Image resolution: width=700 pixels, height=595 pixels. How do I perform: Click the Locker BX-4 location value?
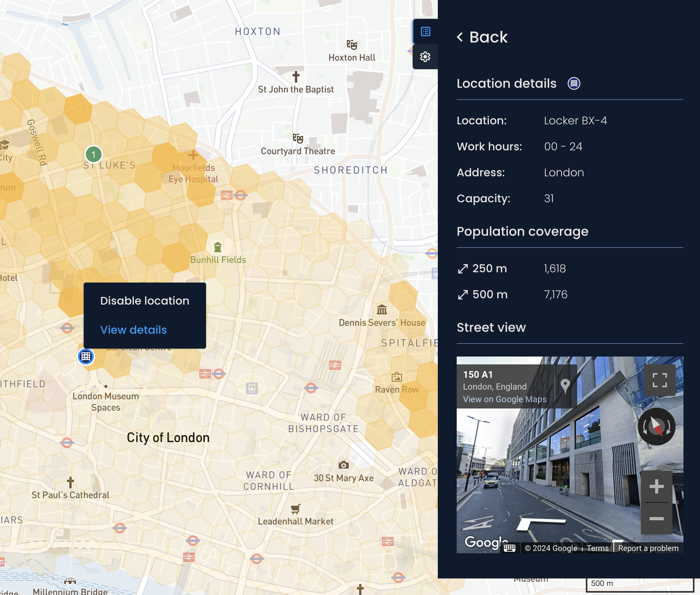576,120
